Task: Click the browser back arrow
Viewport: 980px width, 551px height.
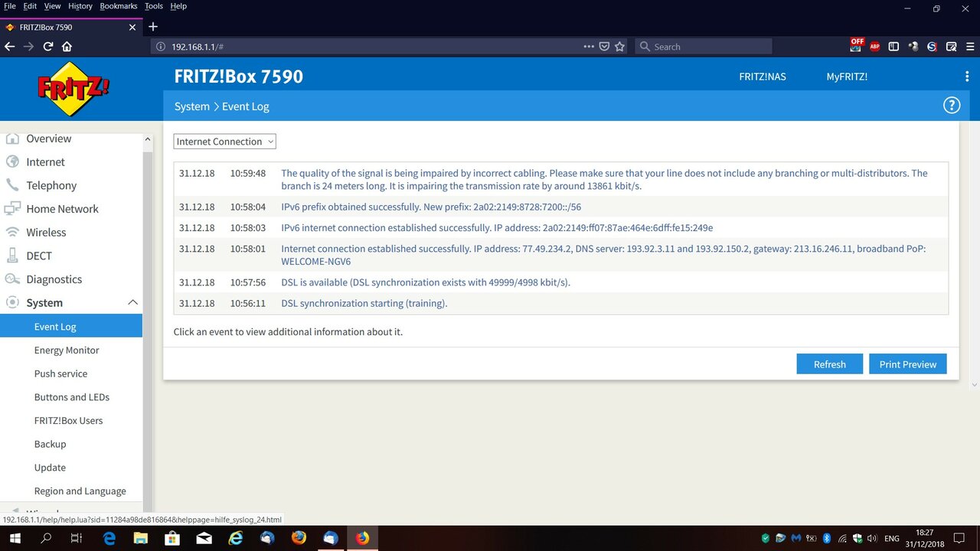Action: coord(9,47)
